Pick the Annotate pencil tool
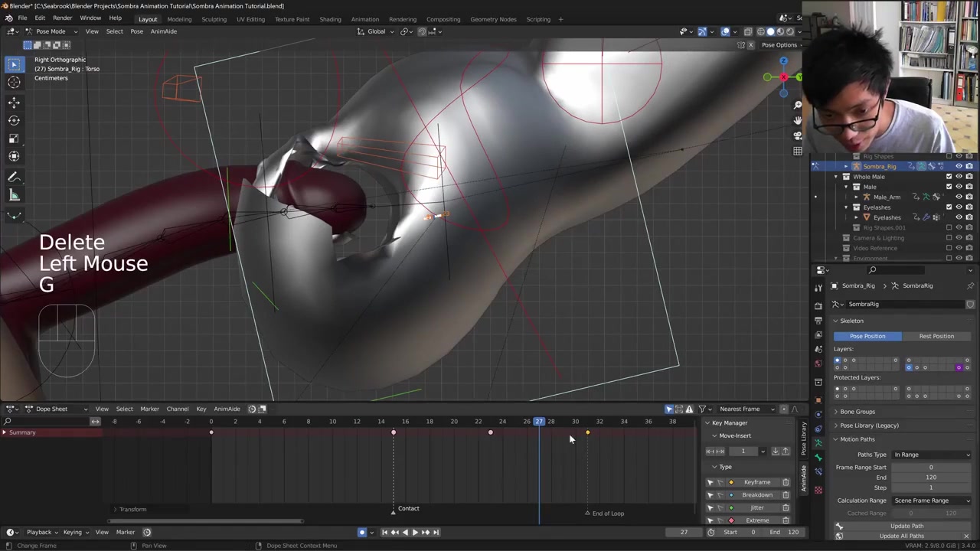The height and width of the screenshot is (551, 980). pos(14,177)
